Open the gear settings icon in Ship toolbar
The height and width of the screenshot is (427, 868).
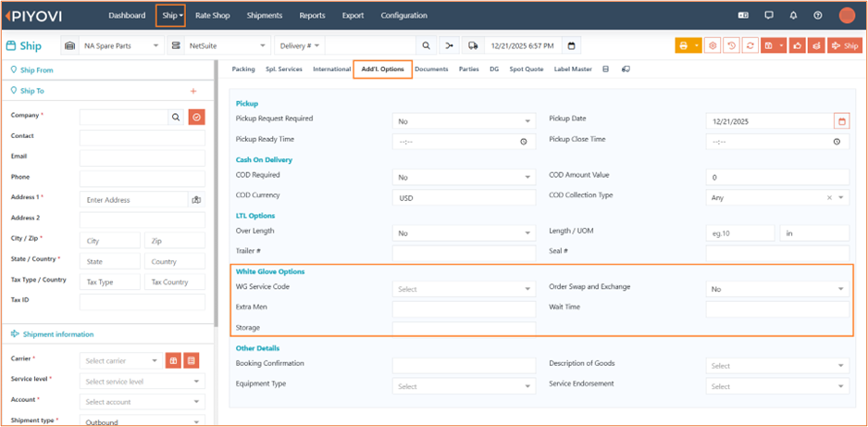713,46
